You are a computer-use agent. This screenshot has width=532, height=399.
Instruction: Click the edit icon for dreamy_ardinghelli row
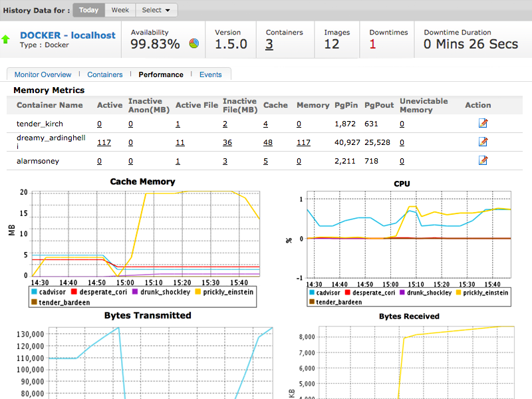[x=483, y=142]
